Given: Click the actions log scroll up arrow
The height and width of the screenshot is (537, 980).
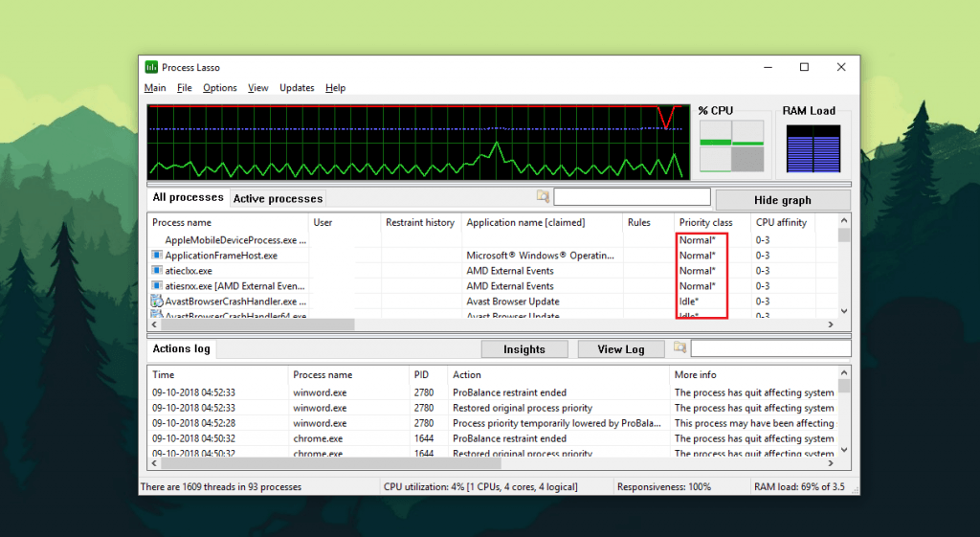Looking at the screenshot, I should (x=844, y=373).
